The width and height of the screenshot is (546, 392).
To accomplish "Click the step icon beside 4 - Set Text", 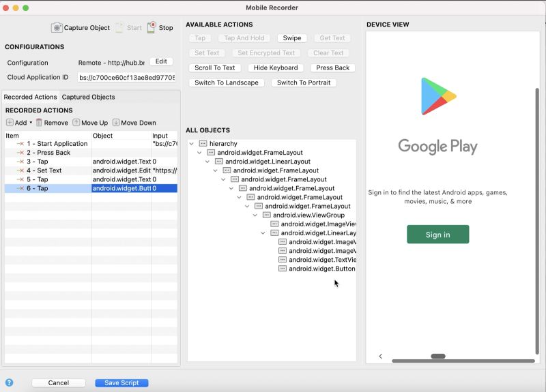I will point(20,170).
